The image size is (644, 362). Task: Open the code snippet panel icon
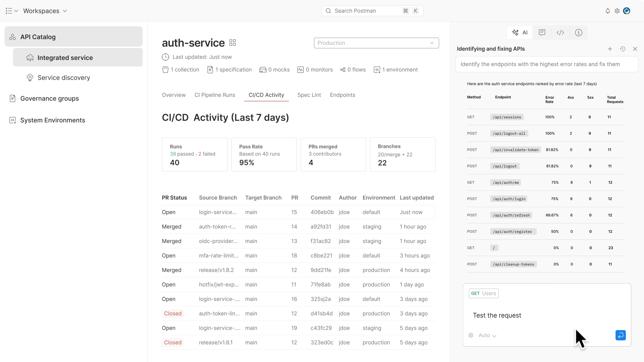pyautogui.click(x=560, y=33)
